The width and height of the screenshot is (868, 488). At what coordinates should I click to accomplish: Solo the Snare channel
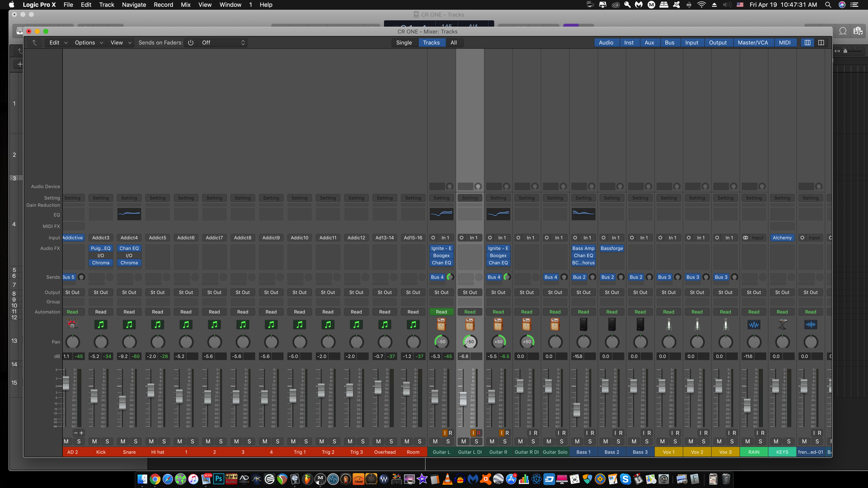(135, 441)
